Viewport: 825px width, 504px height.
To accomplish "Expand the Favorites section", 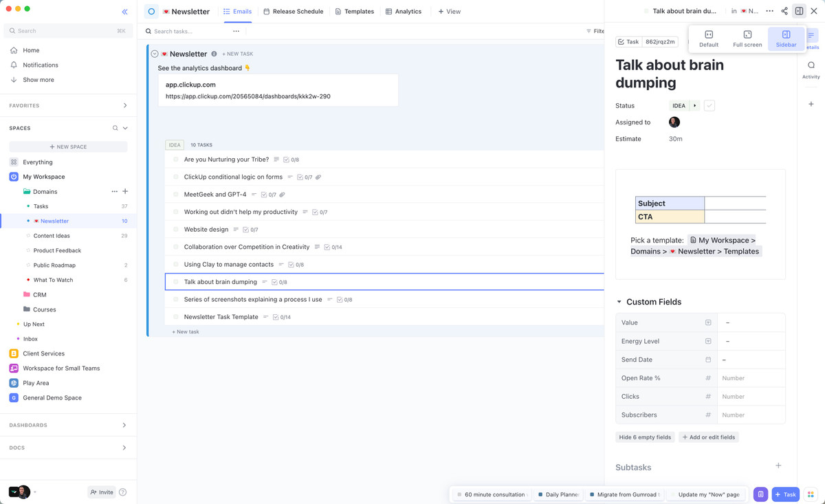I will pos(124,106).
